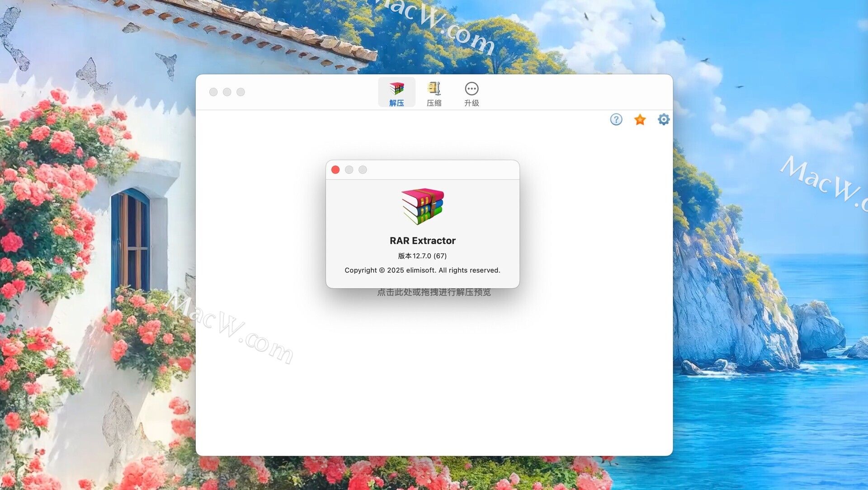Click the elimisoft copyright line

point(422,270)
